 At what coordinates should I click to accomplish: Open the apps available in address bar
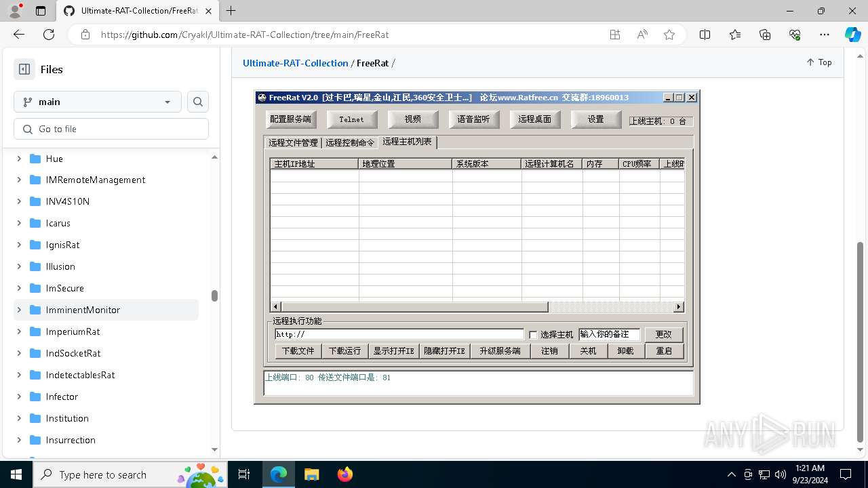pos(615,35)
